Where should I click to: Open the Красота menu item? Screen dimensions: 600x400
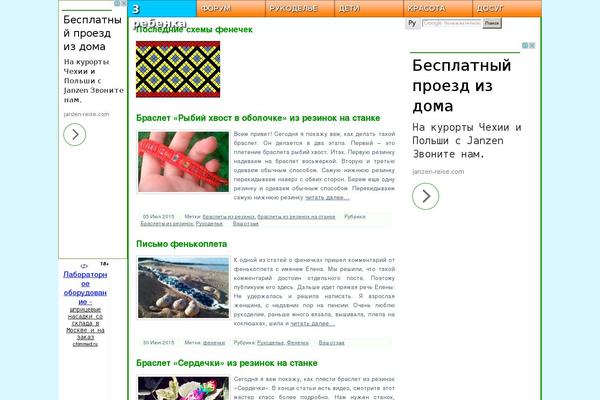pos(437,8)
